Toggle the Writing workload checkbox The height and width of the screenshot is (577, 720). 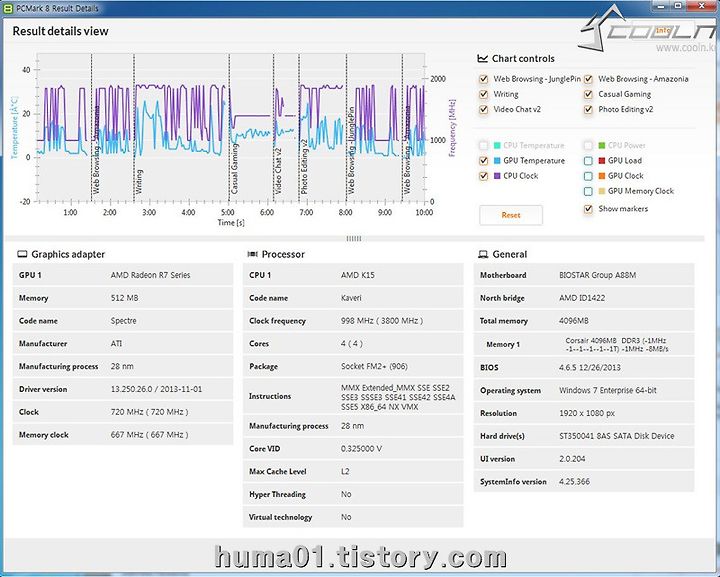point(484,94)
